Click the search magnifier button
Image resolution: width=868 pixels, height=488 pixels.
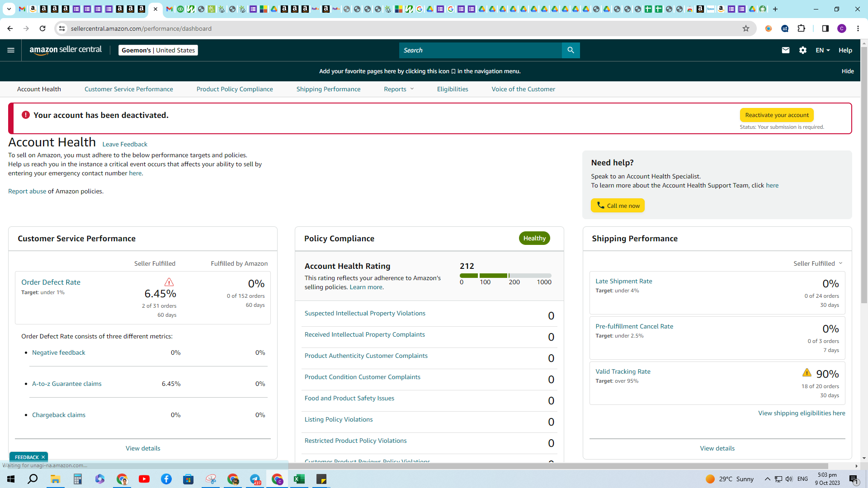[571, 50]
